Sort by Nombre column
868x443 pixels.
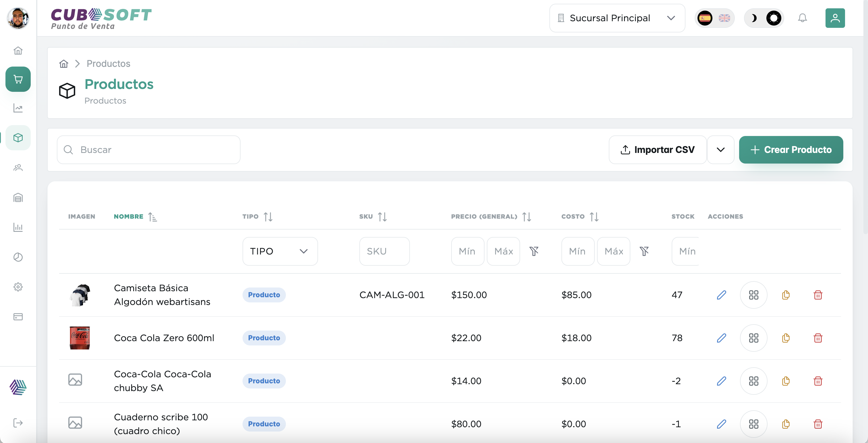click(135, 217)
